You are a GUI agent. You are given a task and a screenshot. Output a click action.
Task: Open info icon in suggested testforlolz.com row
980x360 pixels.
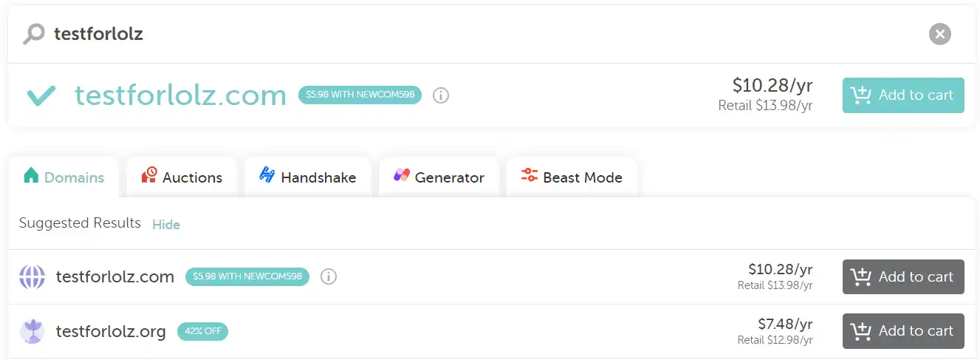click(329, 276)
